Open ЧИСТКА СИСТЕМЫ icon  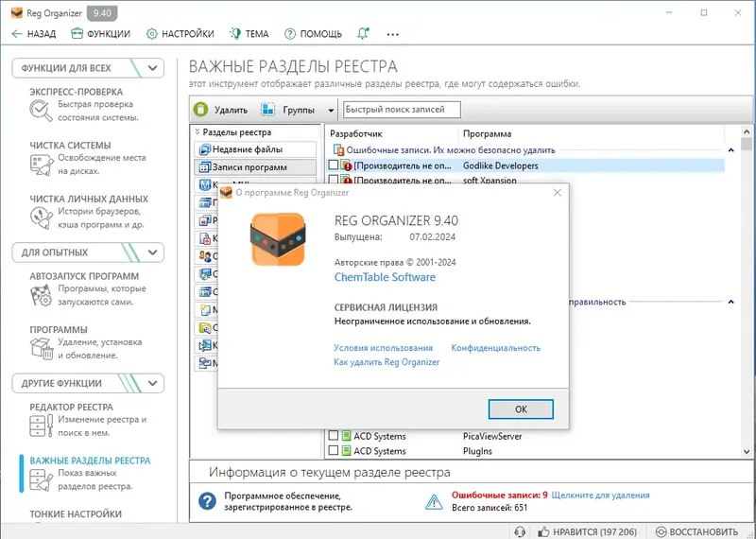coord(42,165)
